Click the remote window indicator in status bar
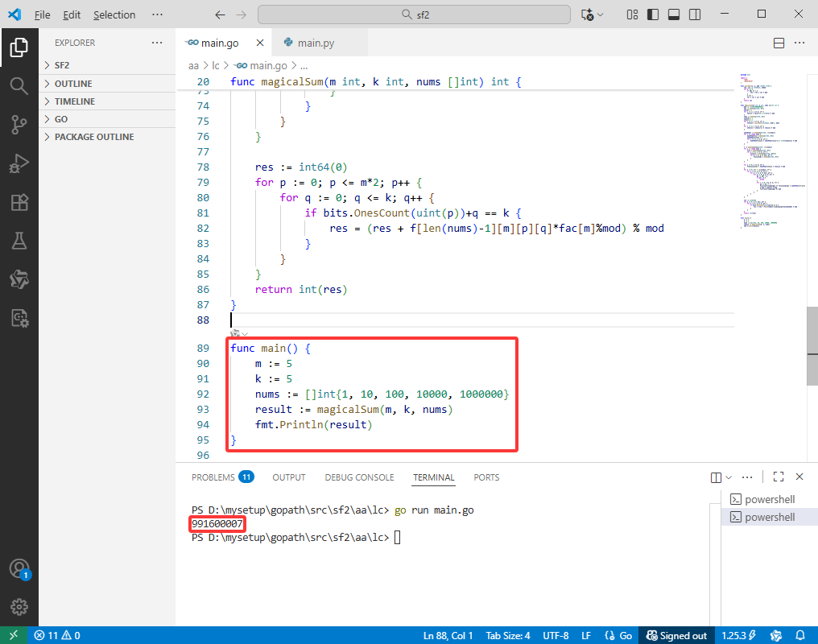The image size is (818, 644). [x=14, y=635]
